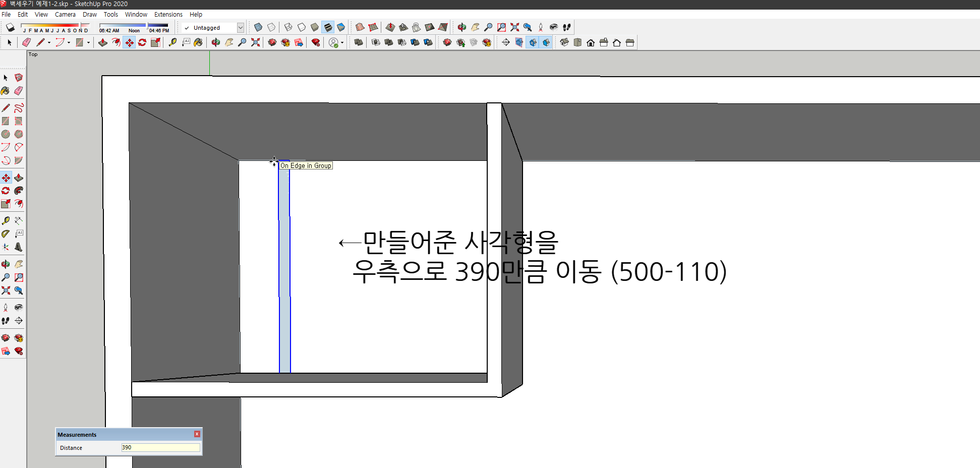Open the Camera menu

coord(65,14)
